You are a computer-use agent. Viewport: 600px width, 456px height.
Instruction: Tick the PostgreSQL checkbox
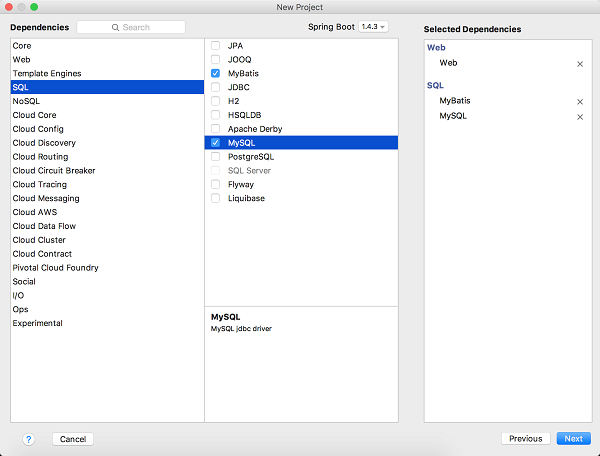216,157
